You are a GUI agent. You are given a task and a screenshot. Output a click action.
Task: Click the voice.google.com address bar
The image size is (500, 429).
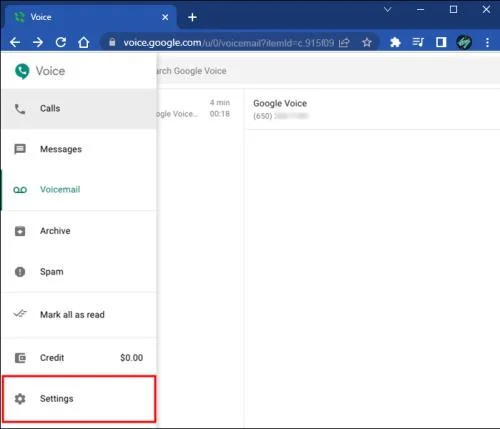(x=228, y=43)
